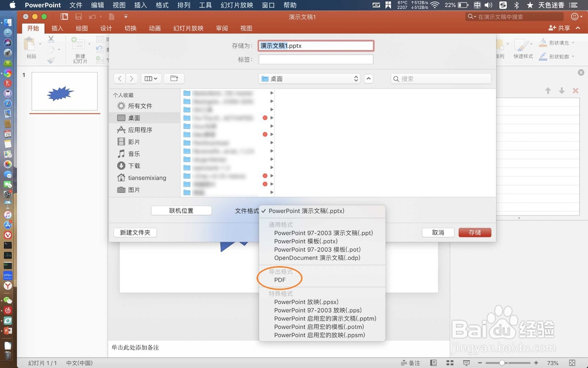Open the 文件 menu in menu bar
The width and height of the screenshot is (588, 368).
[76, 5]
